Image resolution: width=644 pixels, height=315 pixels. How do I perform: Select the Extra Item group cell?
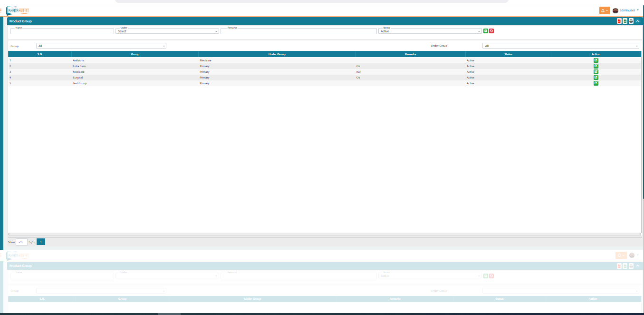tap(135, 66)
